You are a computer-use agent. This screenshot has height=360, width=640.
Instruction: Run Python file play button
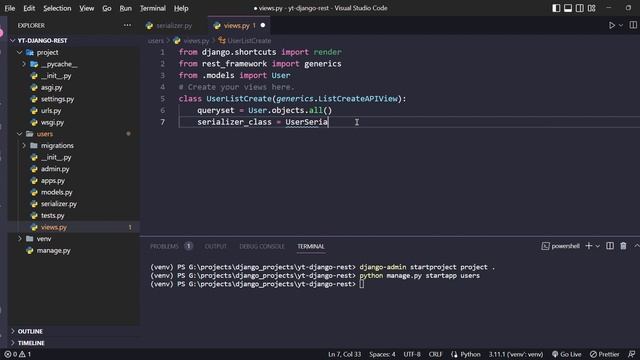click(611, 25)
